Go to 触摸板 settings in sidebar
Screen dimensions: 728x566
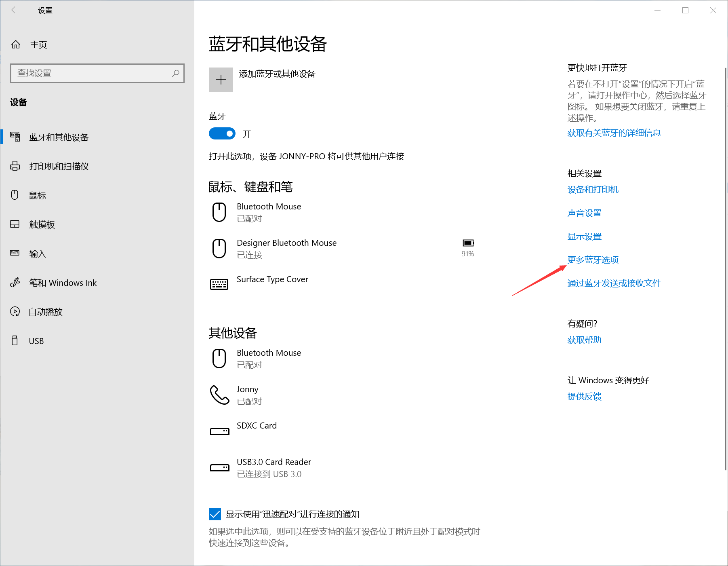tap(42, 224)
